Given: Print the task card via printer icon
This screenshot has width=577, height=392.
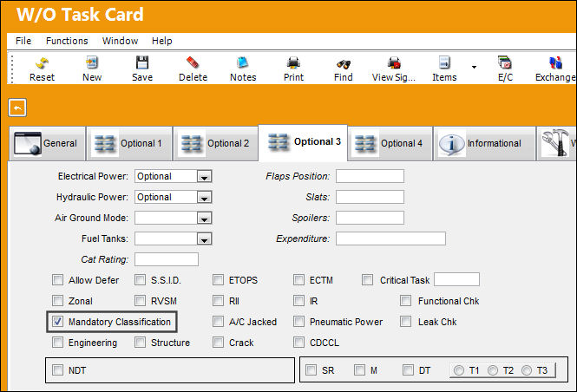Looking at the screenshot, I should [293, 63].
